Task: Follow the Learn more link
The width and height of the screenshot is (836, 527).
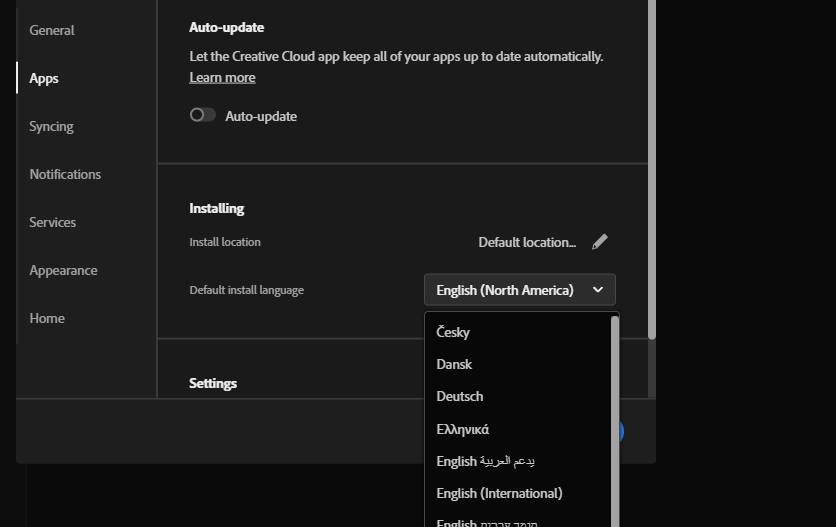Action: (222, 78)
